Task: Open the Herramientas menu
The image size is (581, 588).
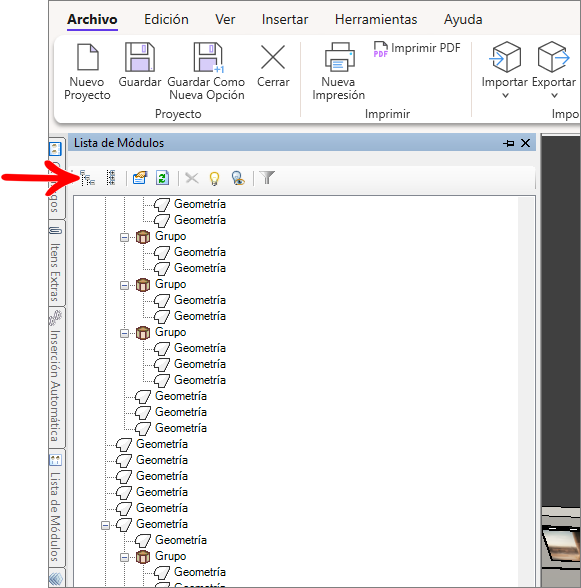Action: (376, 19)
